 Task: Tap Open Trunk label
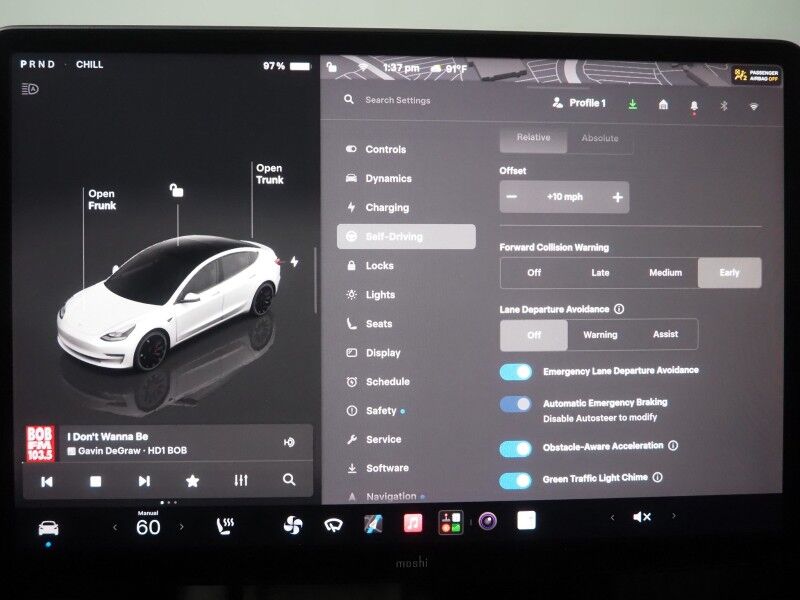point(269,174)
